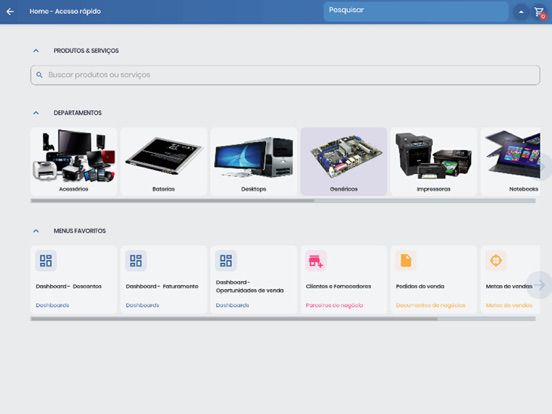Click the Clientes e Fornecedores store icon
Screen dimensions: 552x414
[316, 261]
